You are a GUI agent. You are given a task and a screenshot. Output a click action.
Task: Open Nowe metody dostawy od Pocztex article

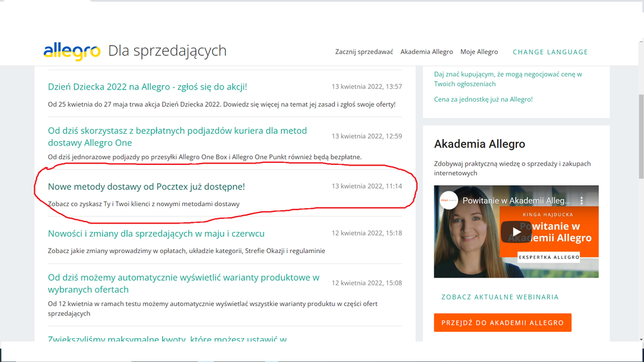pyautogui.click(x=146, y=186)
